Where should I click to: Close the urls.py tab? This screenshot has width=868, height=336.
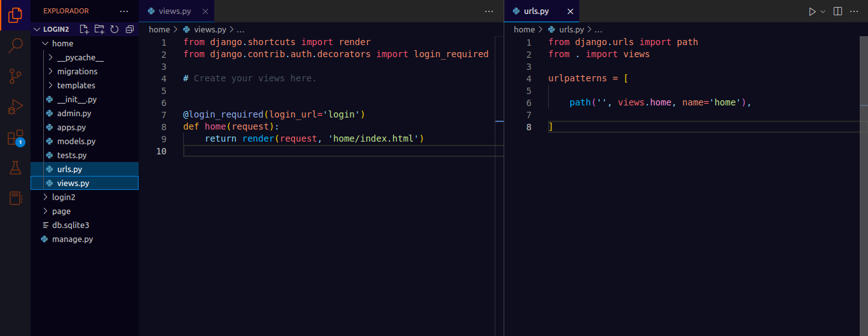click(x=570, y=11)
